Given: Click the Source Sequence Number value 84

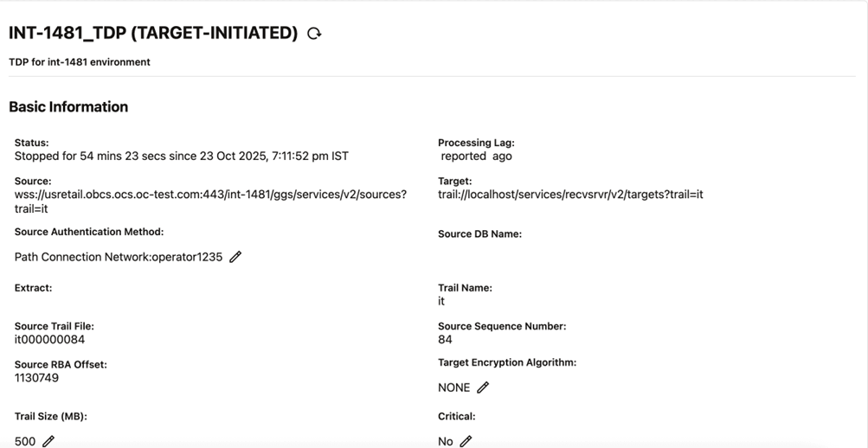Looking at the screenshot, I should pos(445,340).
